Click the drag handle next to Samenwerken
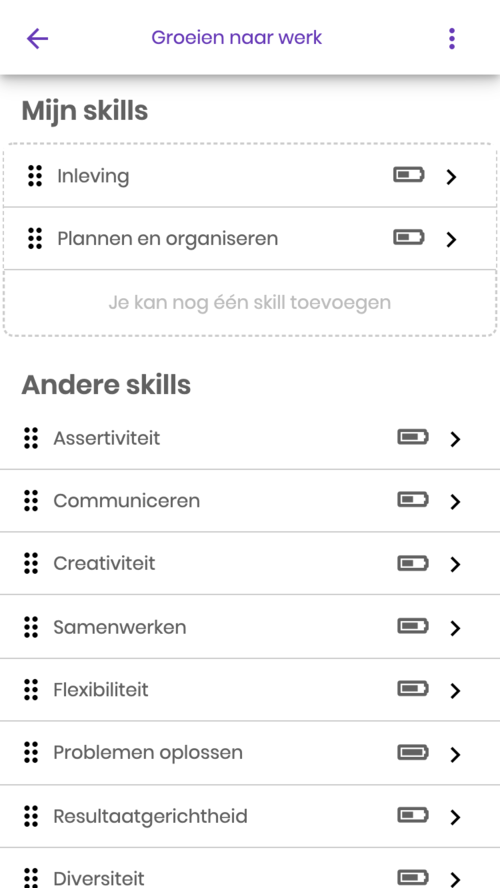This screenshot has height=888, width=500. (31, 627)
